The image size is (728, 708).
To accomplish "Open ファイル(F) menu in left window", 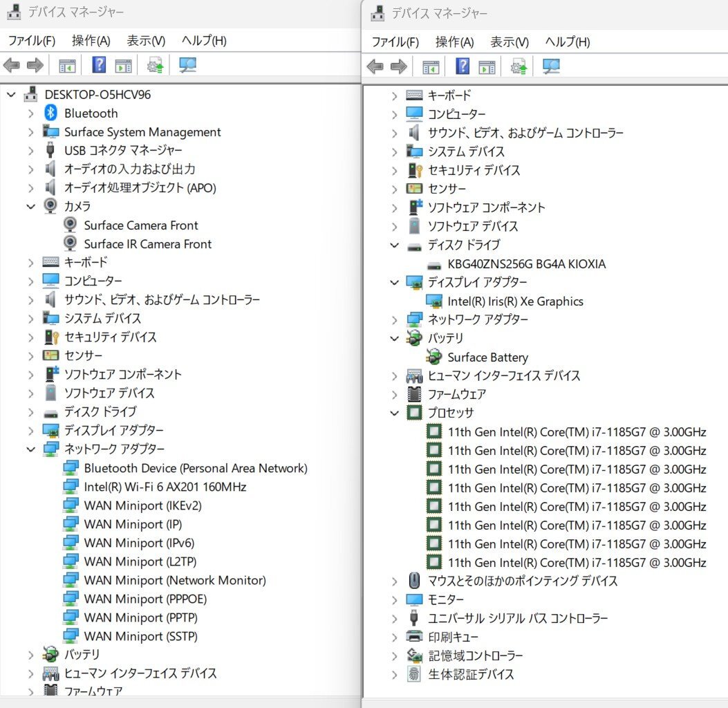I will click(x=32, y=40).
